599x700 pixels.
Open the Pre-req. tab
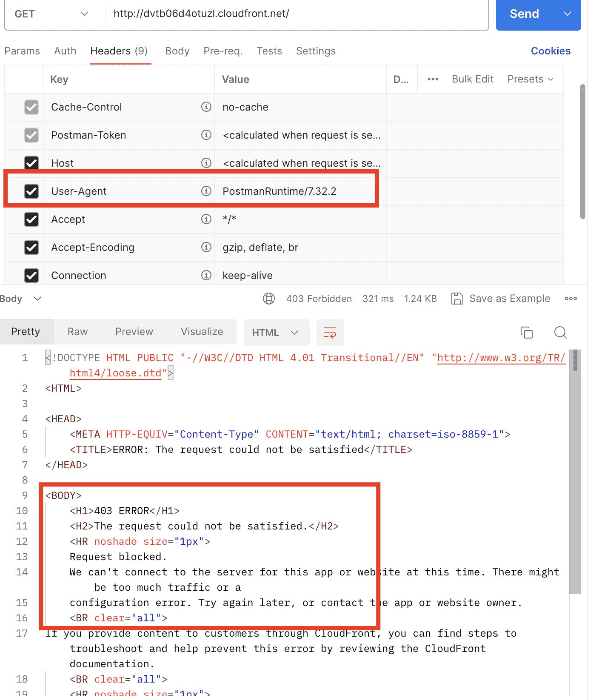223,51
